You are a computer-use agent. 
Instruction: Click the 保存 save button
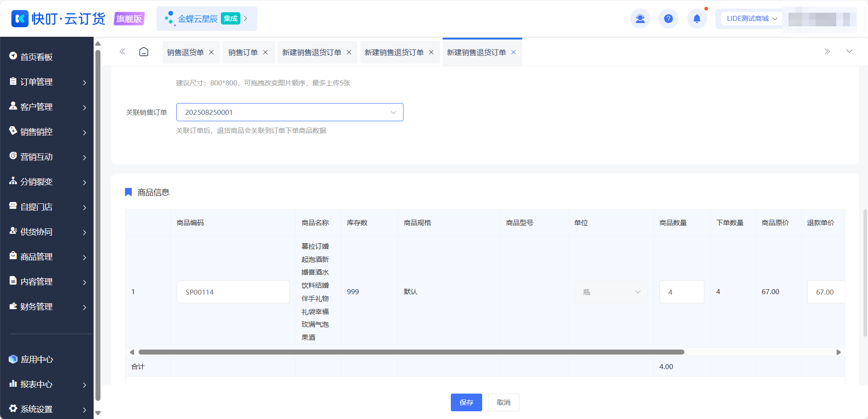466,402
